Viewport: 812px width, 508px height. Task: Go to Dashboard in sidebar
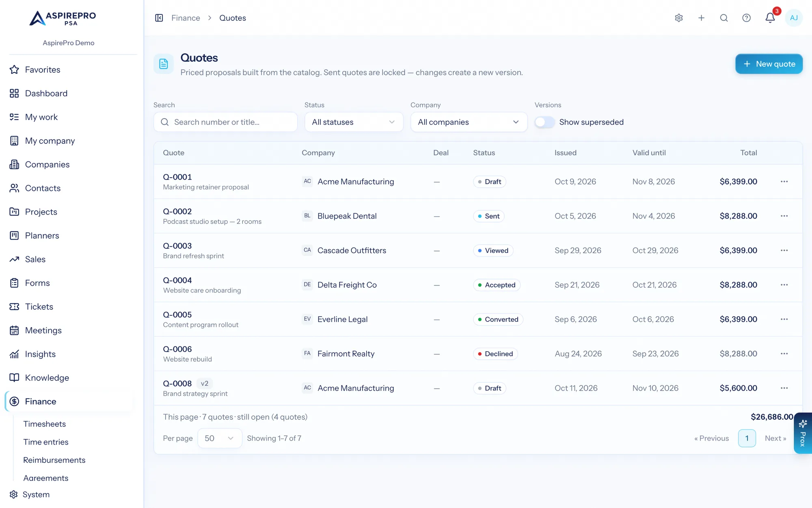[x=46, y=93]
